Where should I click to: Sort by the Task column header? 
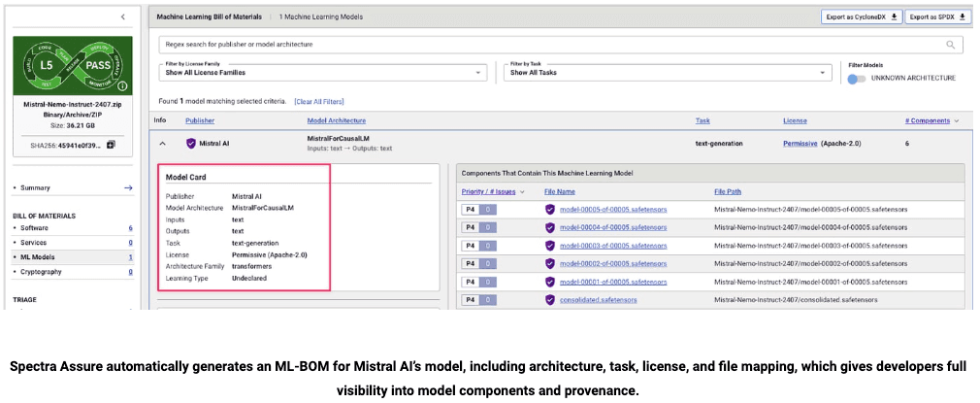(x=702, y=120)
